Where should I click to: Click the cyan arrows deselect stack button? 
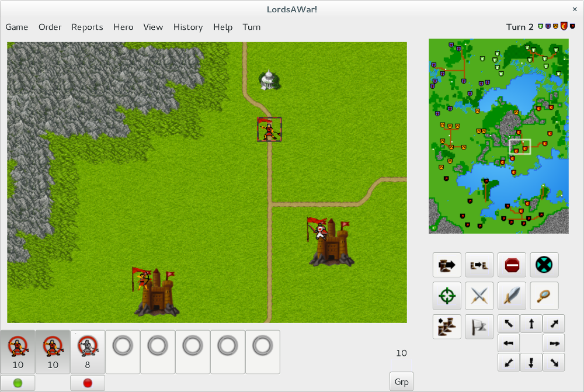(x=544, y=265)
